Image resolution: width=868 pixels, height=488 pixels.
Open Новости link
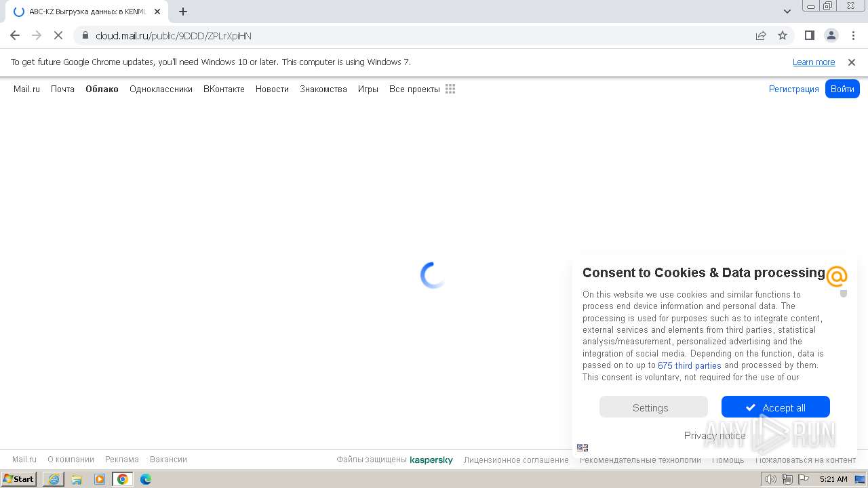click(272, 89)
